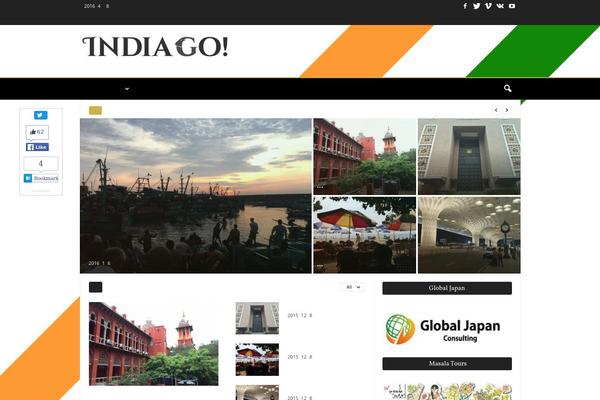Click the Hatena Bookmark button
Image resolution: width=600 pixels, height=400 pixels.
tap(41, 178)
